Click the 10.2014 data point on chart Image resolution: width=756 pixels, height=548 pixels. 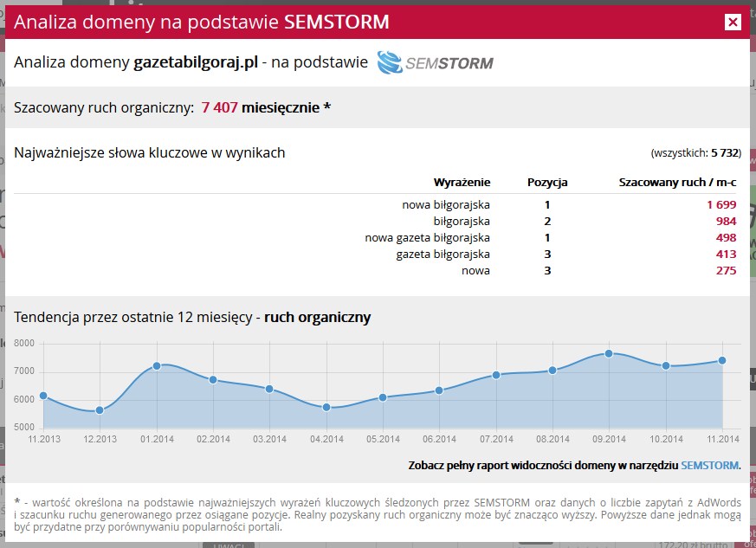[x=666, y=366]
